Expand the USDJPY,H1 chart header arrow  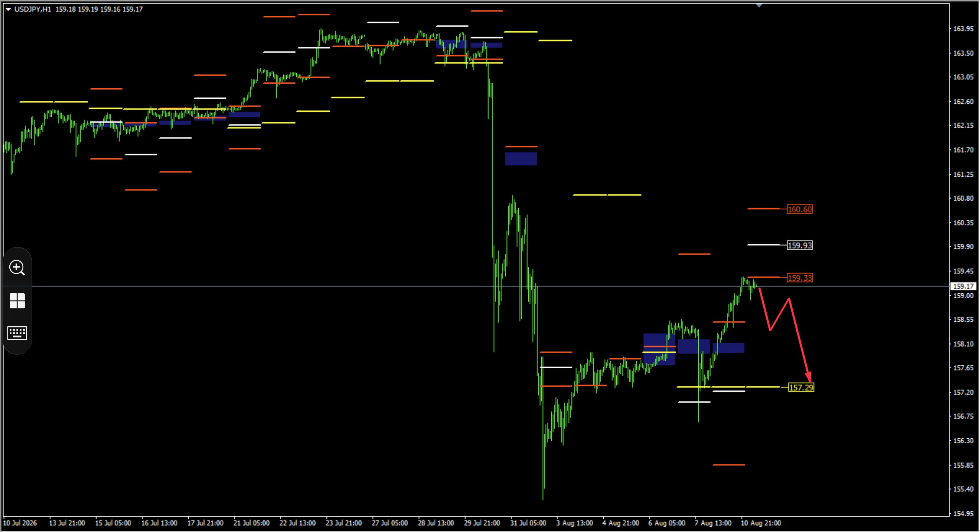pyautogui.click(x=8, y=9)
